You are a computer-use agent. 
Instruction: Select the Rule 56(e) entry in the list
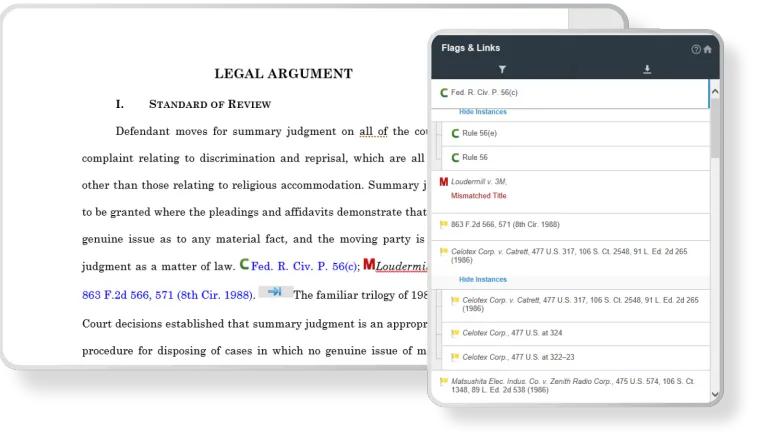tap(479, 133)
